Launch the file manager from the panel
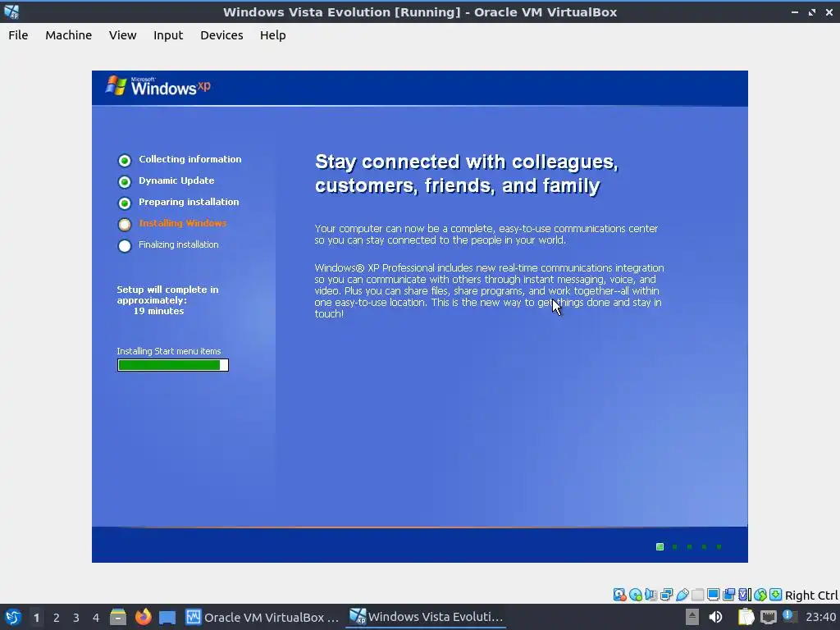 pos(118,617)
